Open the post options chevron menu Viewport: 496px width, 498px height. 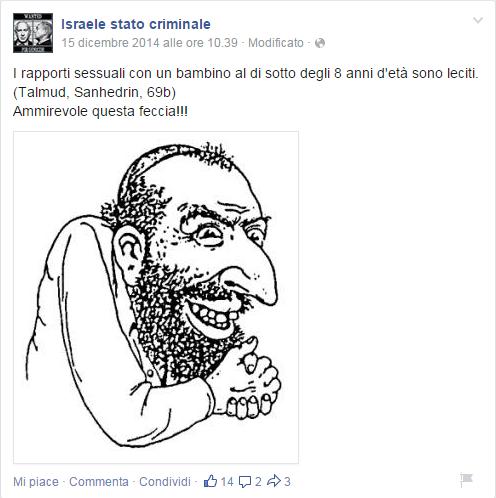478,21
